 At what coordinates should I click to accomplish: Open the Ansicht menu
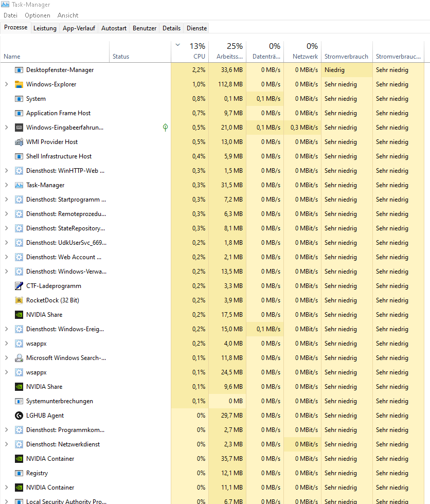point(68,15)
